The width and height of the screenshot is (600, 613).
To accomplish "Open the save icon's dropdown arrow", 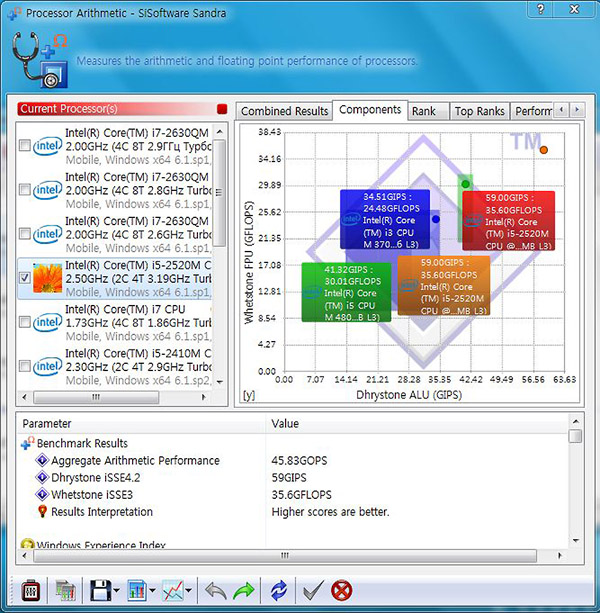I will pos(117,590).
